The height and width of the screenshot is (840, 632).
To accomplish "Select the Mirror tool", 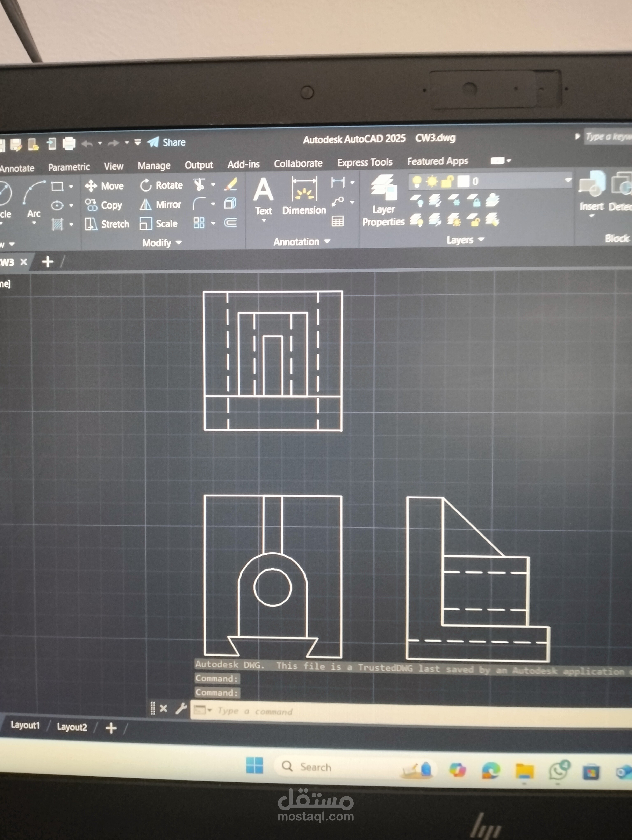I will (x=160, y=205).
